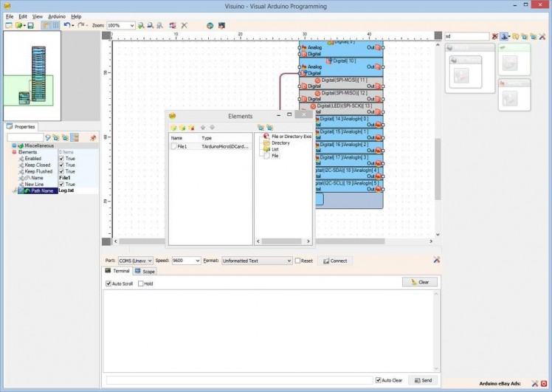Image resolution: width=552 pixels, height=392 pixels.
Task: Toggle the grid display toolbar icon
Action: tap(55, 25)
